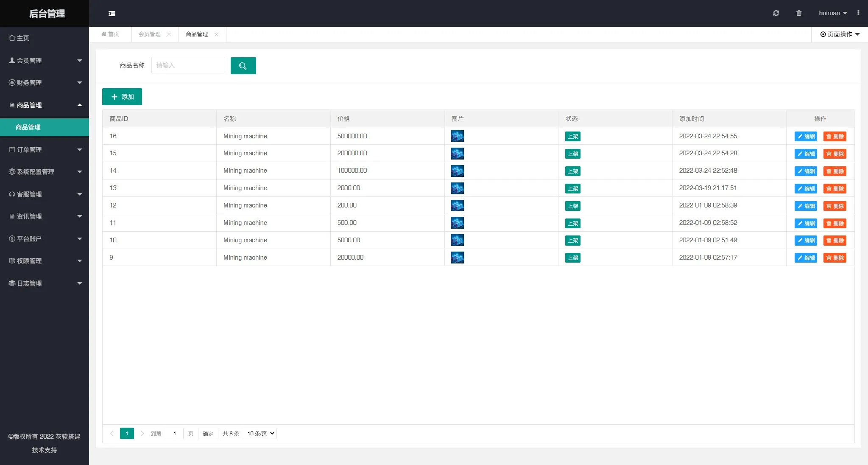Image resolution: width=868 pixels, height=465 pixels.
Task: Toggle 上架 status for product 13
Action: click(x=572, y=188)
